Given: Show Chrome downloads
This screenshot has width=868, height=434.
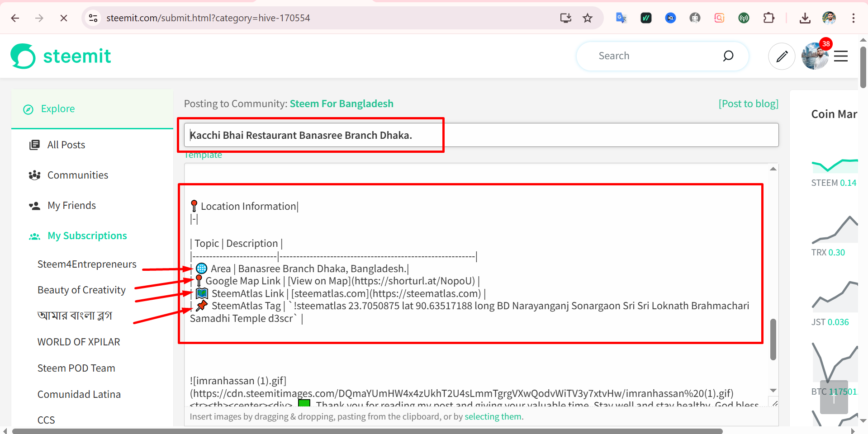Looking at the screenshot, I should [x=805, y=18].
